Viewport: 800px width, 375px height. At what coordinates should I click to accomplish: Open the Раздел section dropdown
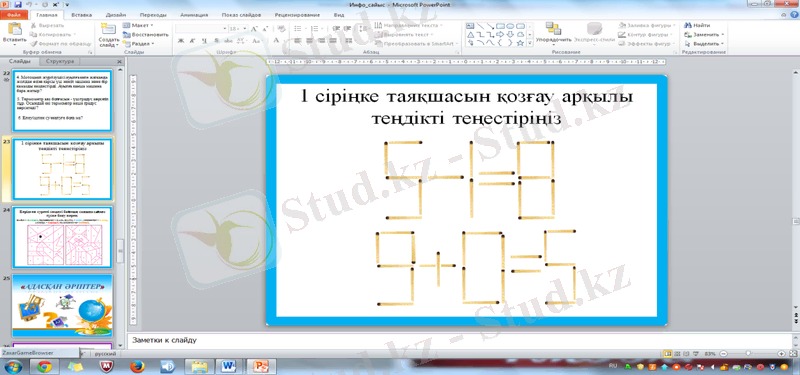(x=139, y=44)
